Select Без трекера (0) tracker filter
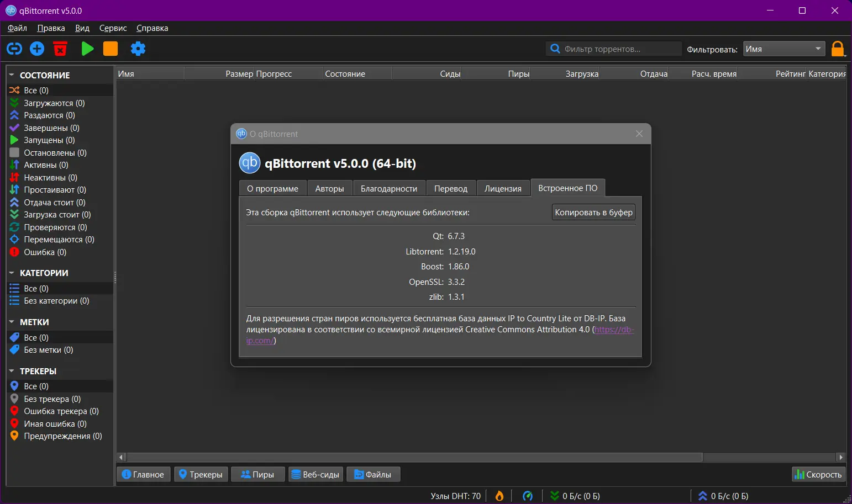 coord(60,399)
